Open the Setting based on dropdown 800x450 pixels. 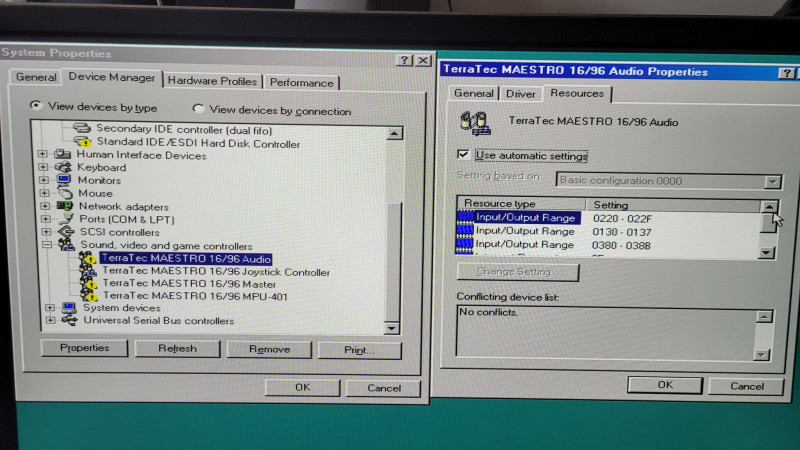pos(773,182)
